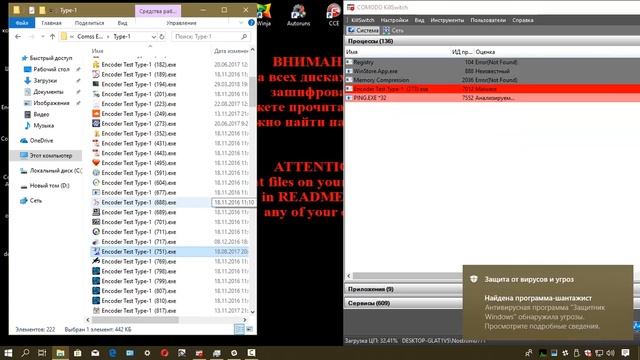Expand the PING.EXE *32 process row
640x360 pixels.
(349, 98)
